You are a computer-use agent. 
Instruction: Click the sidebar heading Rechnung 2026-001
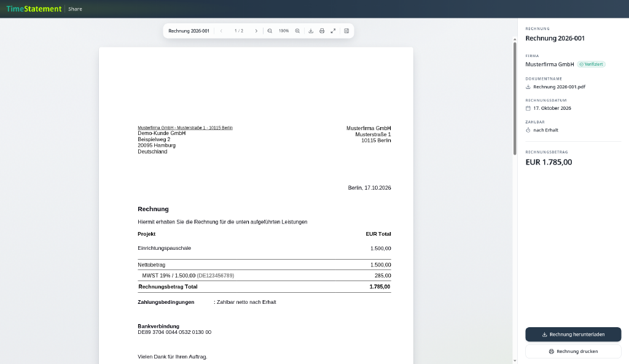pyautogui.click(x=555, y=38)
